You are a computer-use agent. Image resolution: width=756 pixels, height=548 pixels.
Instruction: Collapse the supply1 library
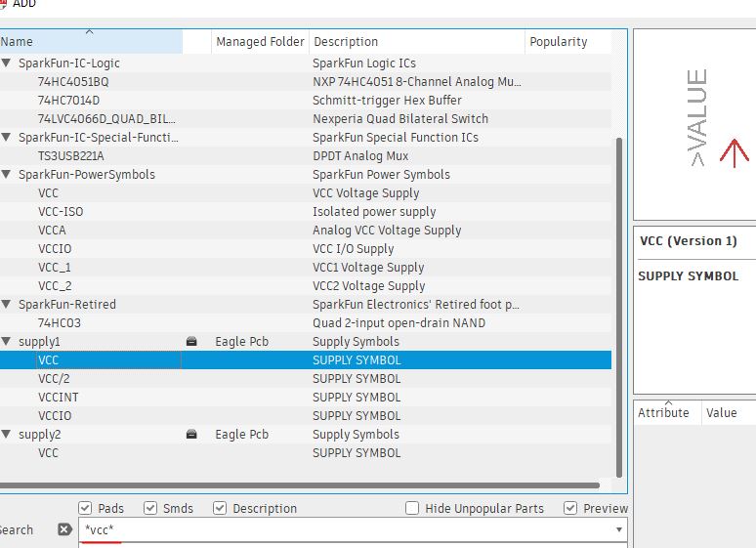6,341
